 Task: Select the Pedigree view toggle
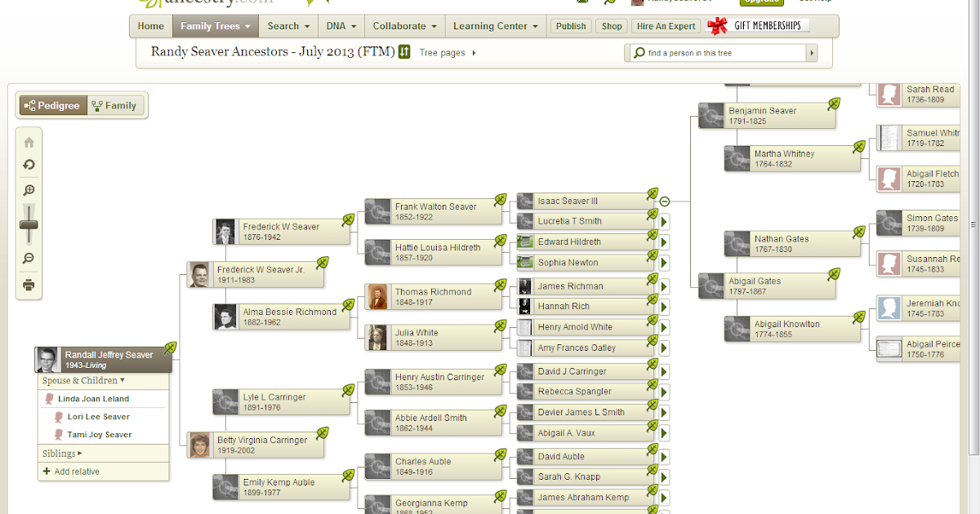pyautogui.click(x=51, y=105)
